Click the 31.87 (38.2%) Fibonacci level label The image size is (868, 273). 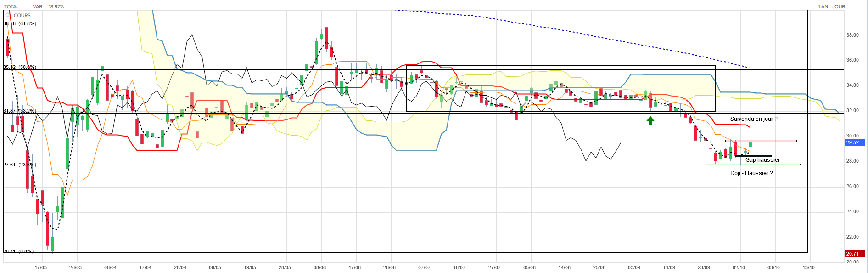click(x=20, y=111)
